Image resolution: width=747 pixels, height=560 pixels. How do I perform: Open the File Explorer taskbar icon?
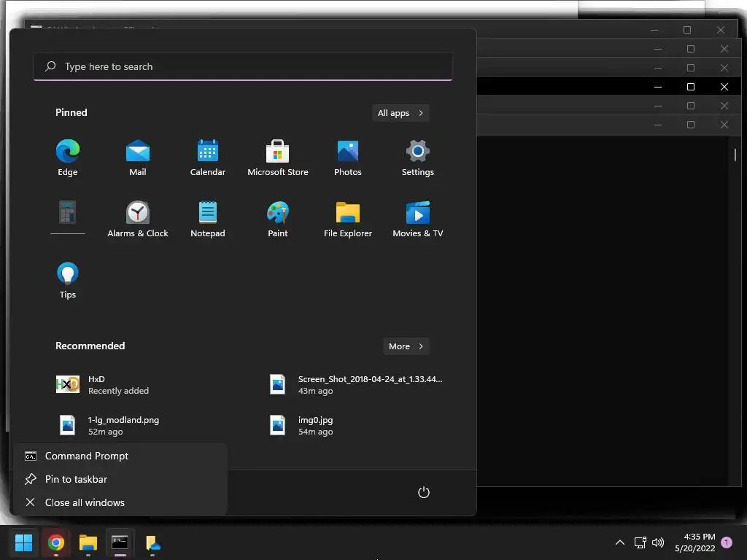(88, 542)
